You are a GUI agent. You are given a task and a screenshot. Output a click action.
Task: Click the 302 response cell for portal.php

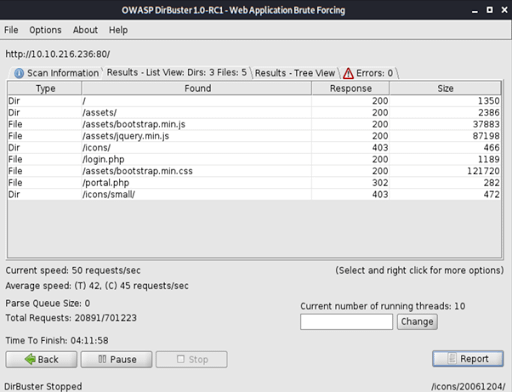(350, 183)
